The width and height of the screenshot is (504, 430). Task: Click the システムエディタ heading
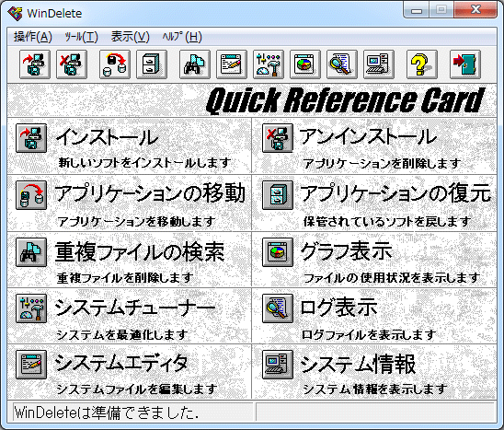click(121, 363)
